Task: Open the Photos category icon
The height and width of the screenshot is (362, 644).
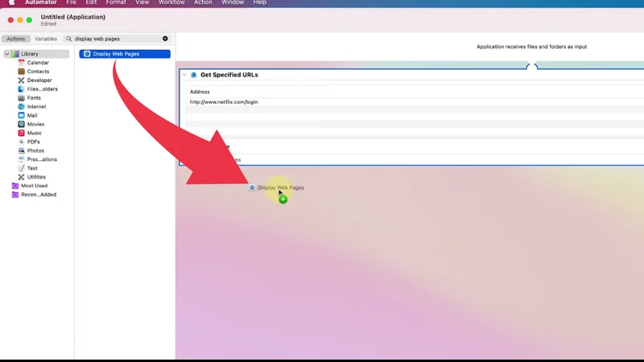Action: [22, 150]
